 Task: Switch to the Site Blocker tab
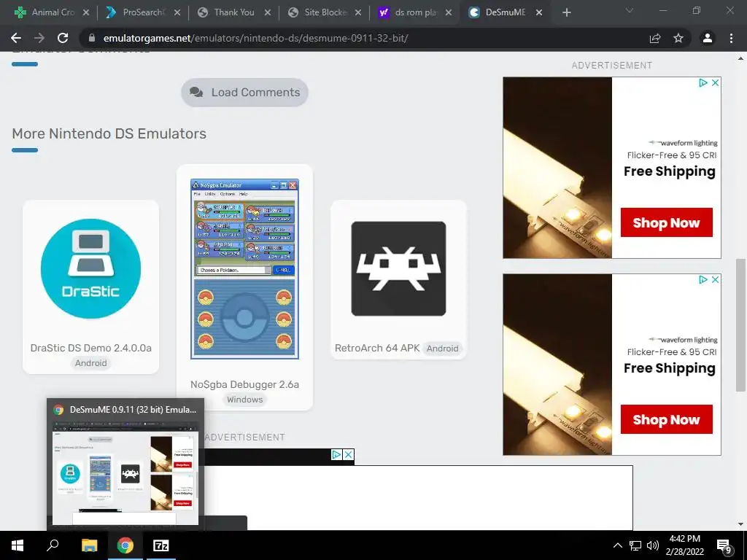pos(325,12)
